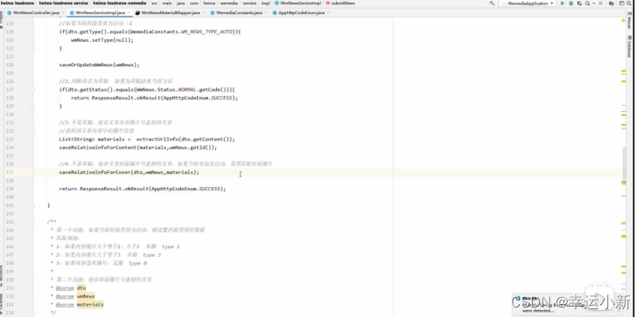Build the project with the hammer icon
The image size is (644, 318).
click(x=492, y=3)
